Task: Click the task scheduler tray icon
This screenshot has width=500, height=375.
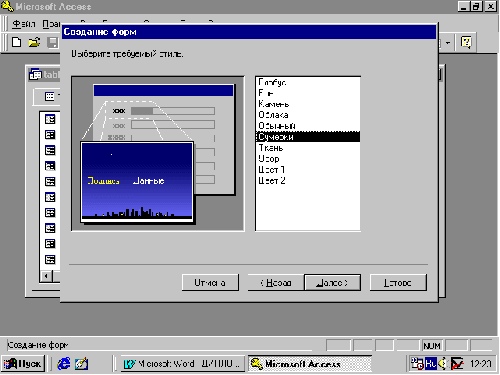Action: 417,364
